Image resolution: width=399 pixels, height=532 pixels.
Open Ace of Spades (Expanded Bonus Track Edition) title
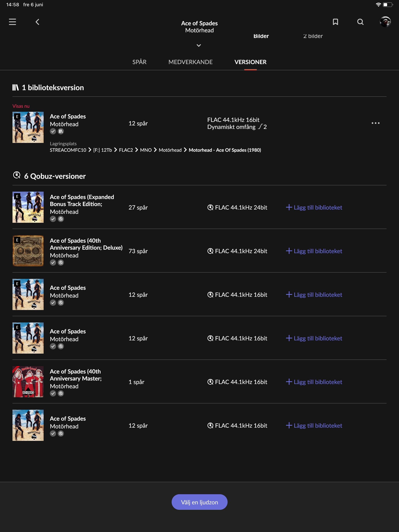(x=82, y=200)
